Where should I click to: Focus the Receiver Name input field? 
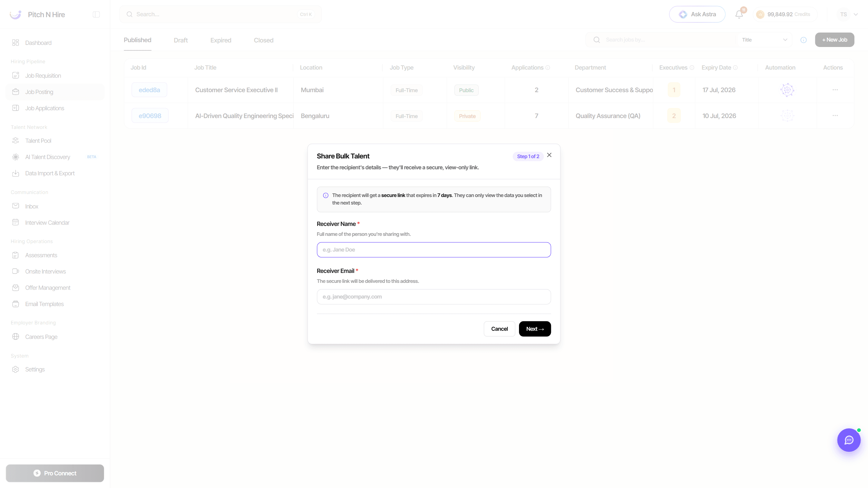coord(434,250)
